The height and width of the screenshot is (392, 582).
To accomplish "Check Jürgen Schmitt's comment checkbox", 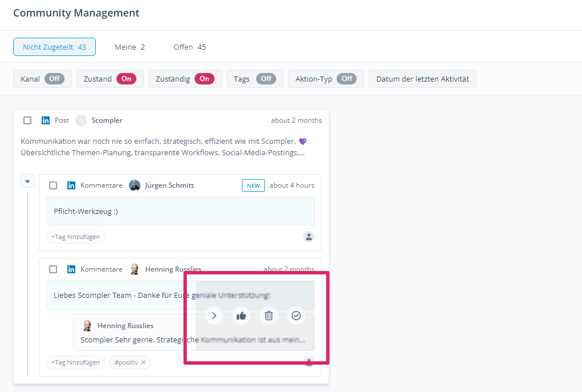I will (53, 185).
